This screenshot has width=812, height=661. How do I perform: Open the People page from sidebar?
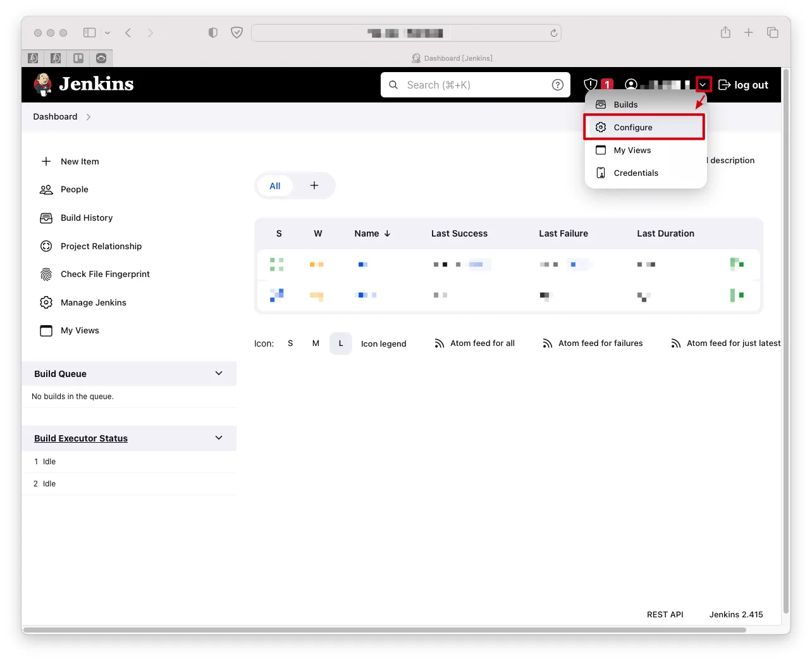point(74,189)
